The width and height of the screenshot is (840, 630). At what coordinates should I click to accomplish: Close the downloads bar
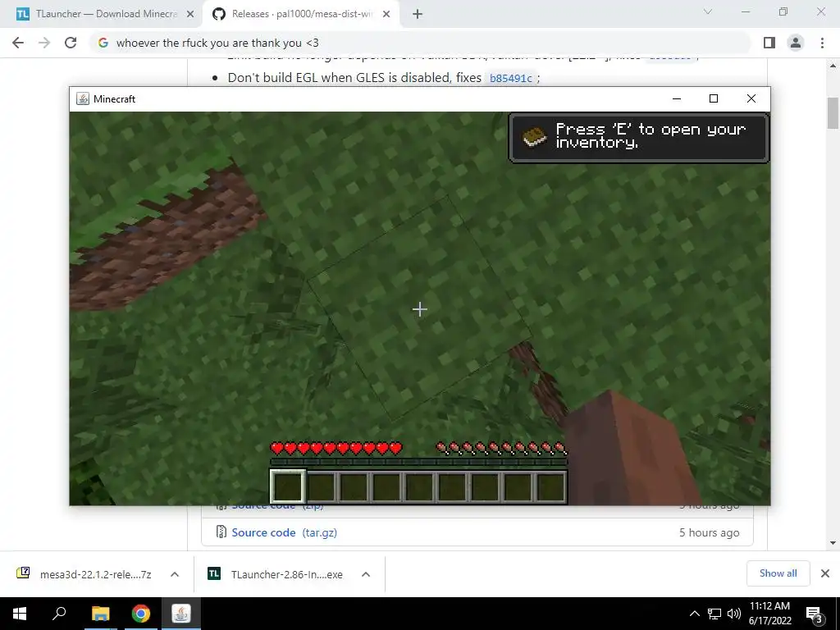pyautogui.click(x=825, y=573)
